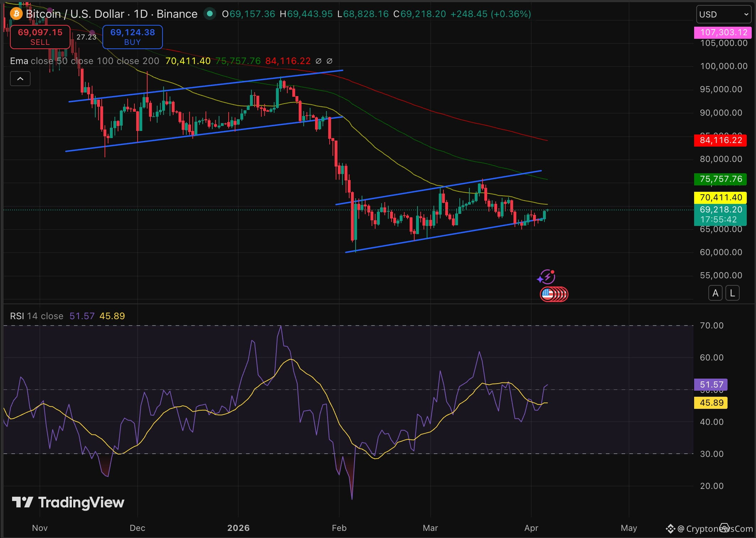
Task: Open chart settings hexagon gear icon
Action: click(724, 528)
